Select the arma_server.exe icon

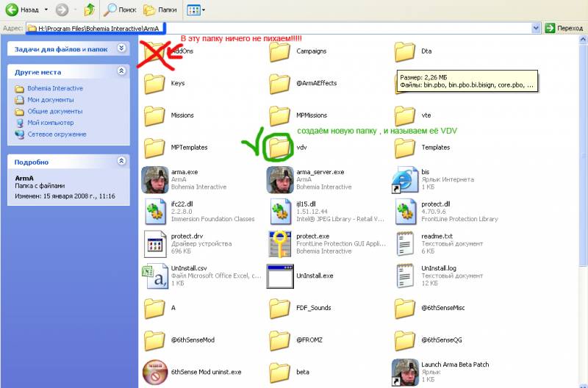point(280,180)
